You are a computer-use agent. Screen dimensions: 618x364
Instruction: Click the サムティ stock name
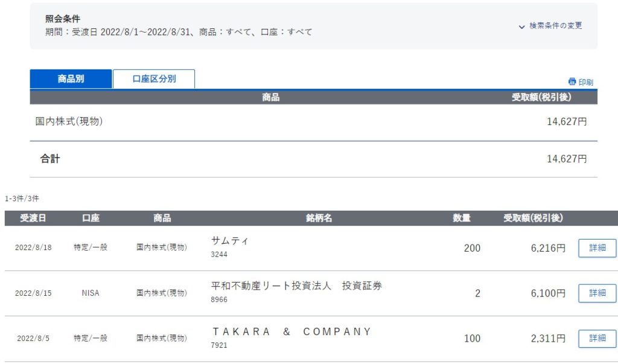230,241
